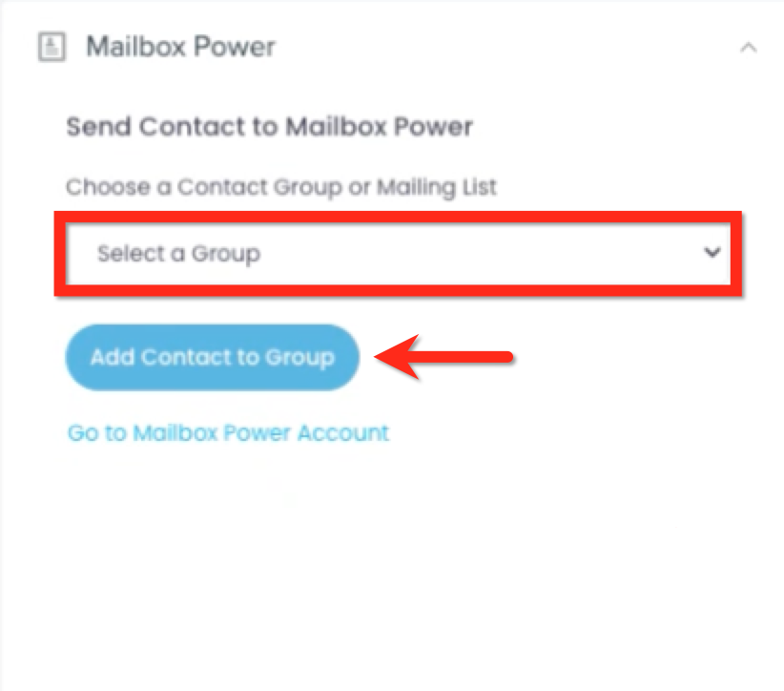Click the person badge icon beside Mailbox Power

pos(52,47)
